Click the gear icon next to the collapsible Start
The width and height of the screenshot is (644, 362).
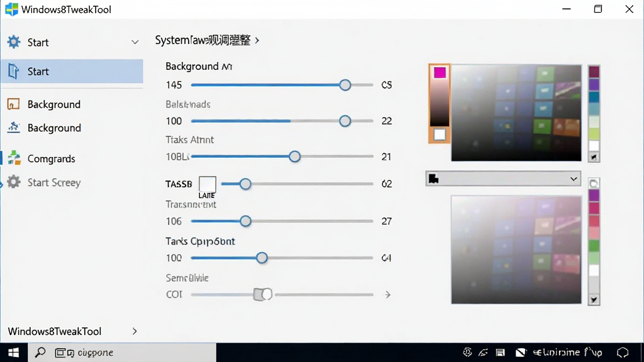[14, 42]
